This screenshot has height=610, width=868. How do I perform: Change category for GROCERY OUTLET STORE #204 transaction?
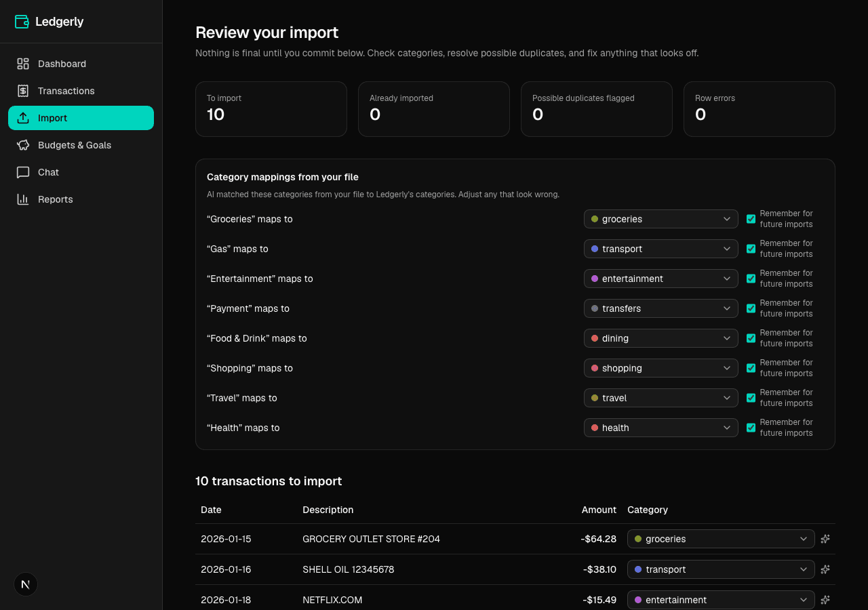(x=721, y=539)
